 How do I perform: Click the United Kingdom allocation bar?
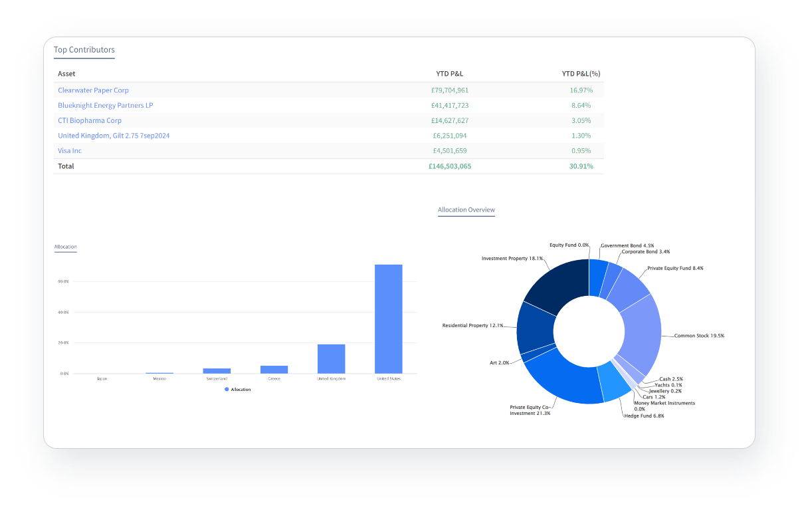332,357
